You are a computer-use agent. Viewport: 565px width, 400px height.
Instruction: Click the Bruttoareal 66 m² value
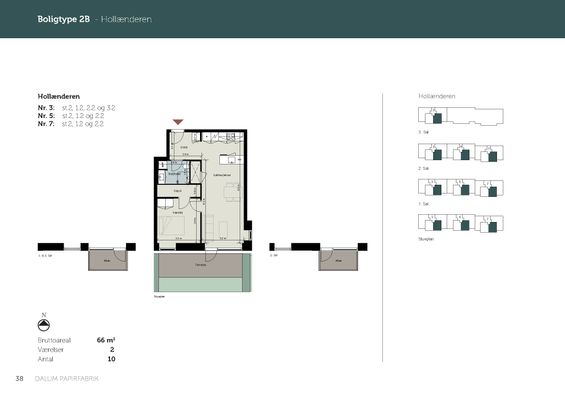pos(106,340)
